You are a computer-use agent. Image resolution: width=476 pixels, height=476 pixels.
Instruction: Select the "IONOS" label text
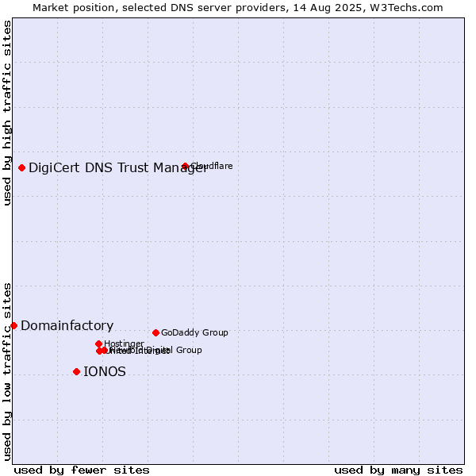click(105, 371)
